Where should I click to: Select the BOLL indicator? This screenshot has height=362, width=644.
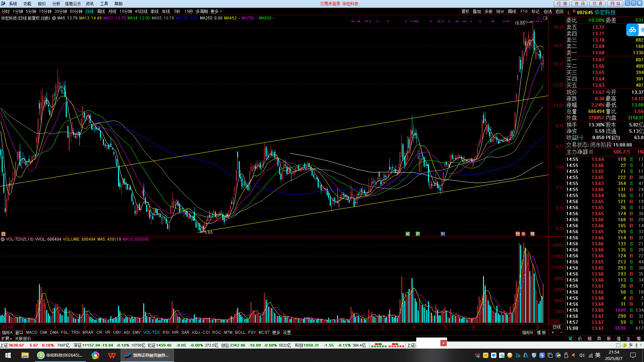coord(240,333)
